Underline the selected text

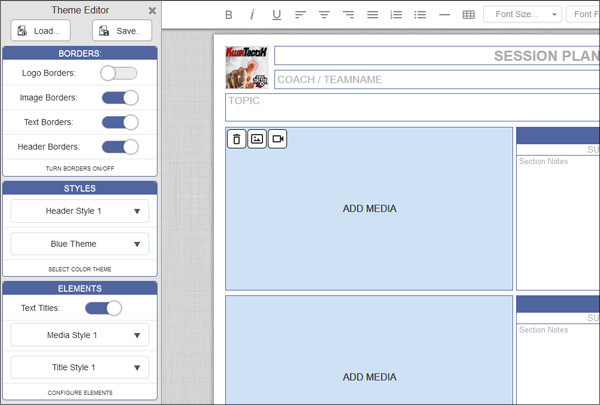(276, 15)
